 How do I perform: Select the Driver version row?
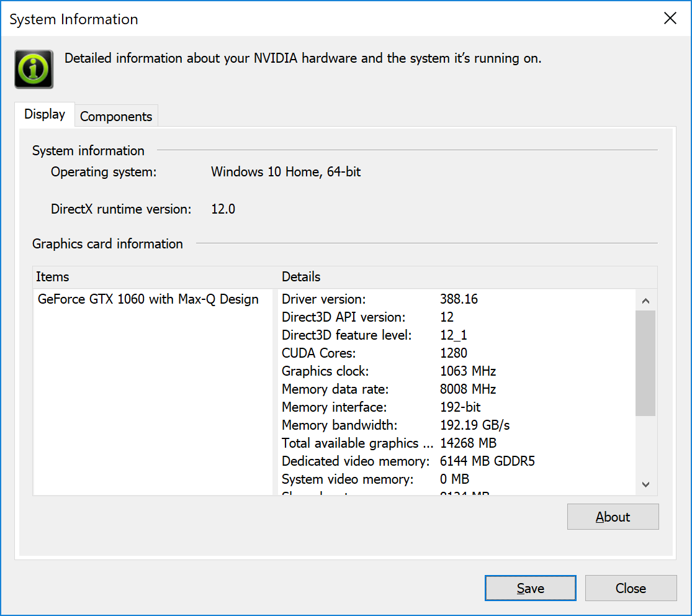point(457,299)
